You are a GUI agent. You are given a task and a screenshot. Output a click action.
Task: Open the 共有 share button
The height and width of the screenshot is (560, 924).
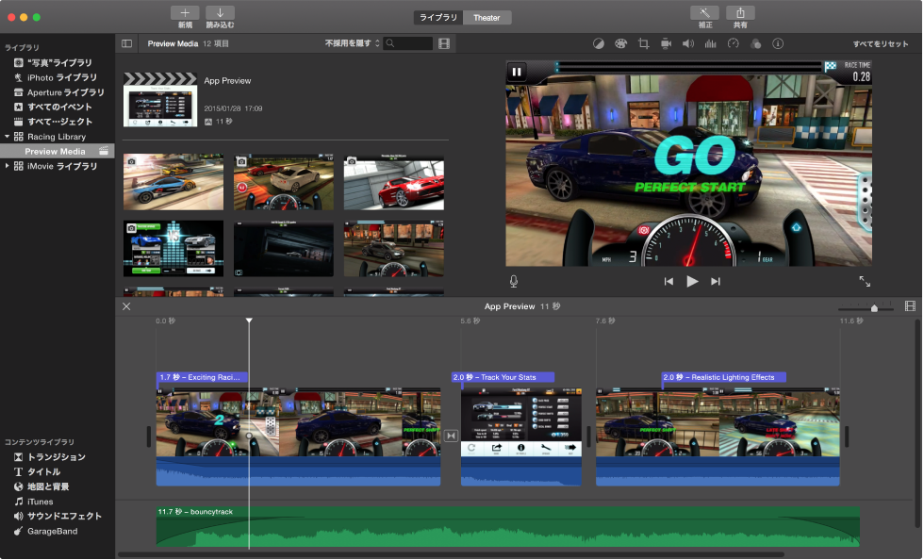740,13
